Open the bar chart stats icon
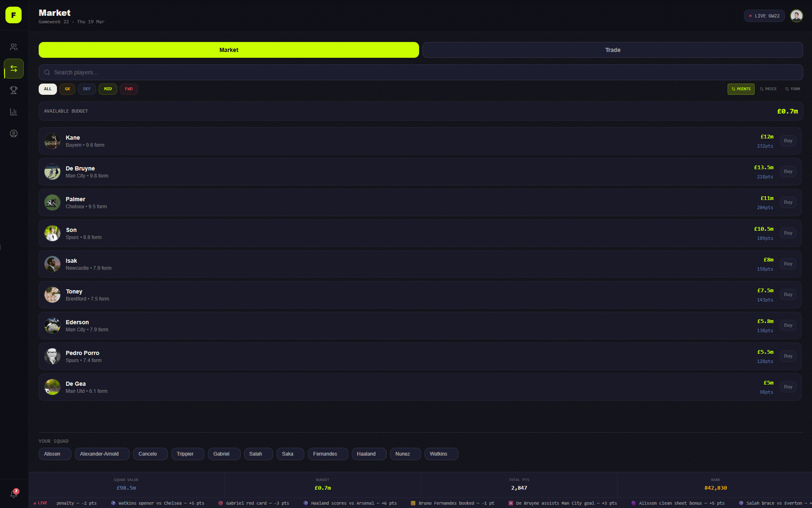The height and width of the screenshot is (508, 812). pos(14,112)
